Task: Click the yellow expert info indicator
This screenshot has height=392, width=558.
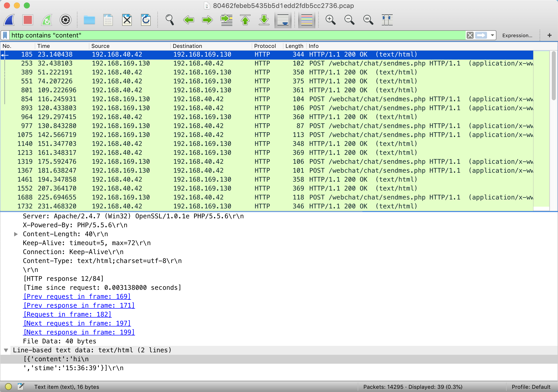Action: click(x=8, y=387)
